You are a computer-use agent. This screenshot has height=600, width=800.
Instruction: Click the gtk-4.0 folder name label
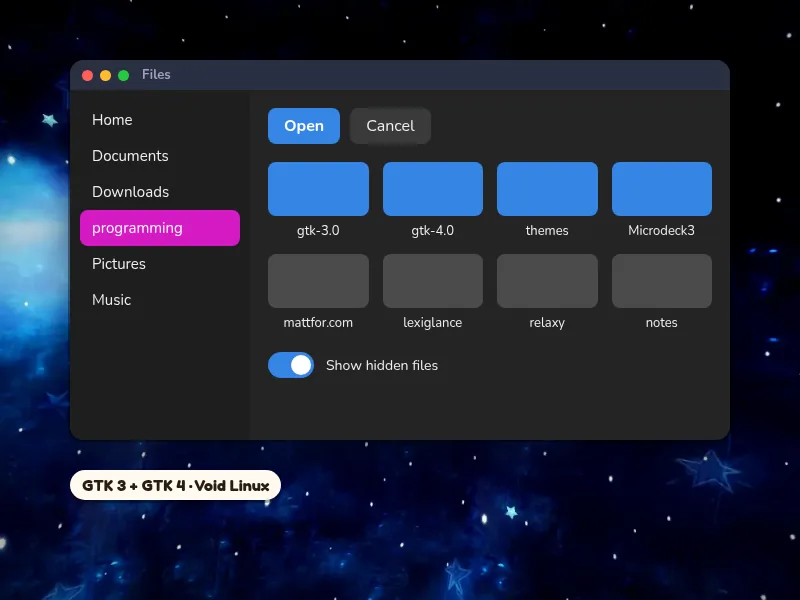[433, 231]
